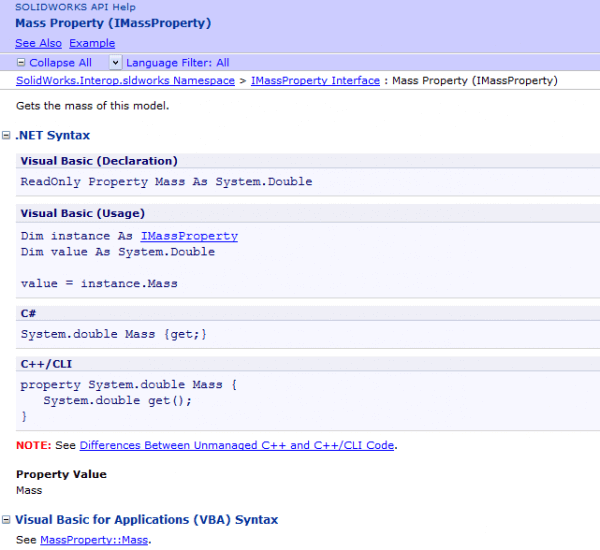Click Language Filter: All label
600x550 pixels.
pos(178,63)
